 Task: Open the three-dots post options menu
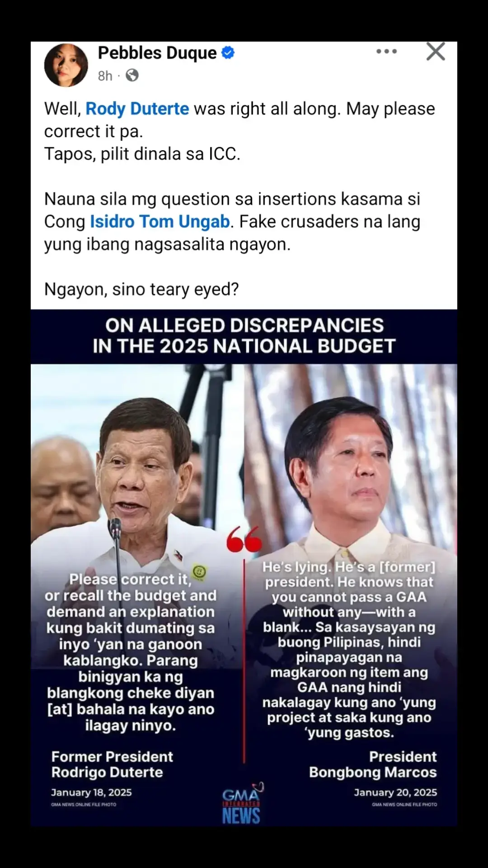pos(387,52)
